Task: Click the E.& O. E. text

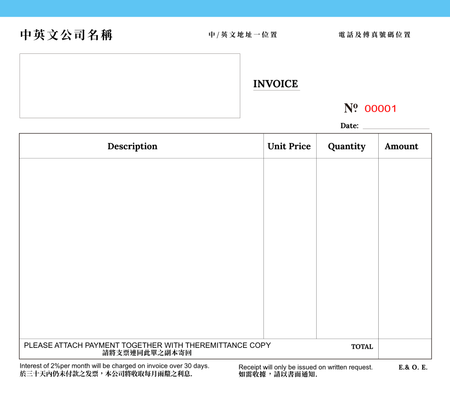Action: click(x=413, y=367)
